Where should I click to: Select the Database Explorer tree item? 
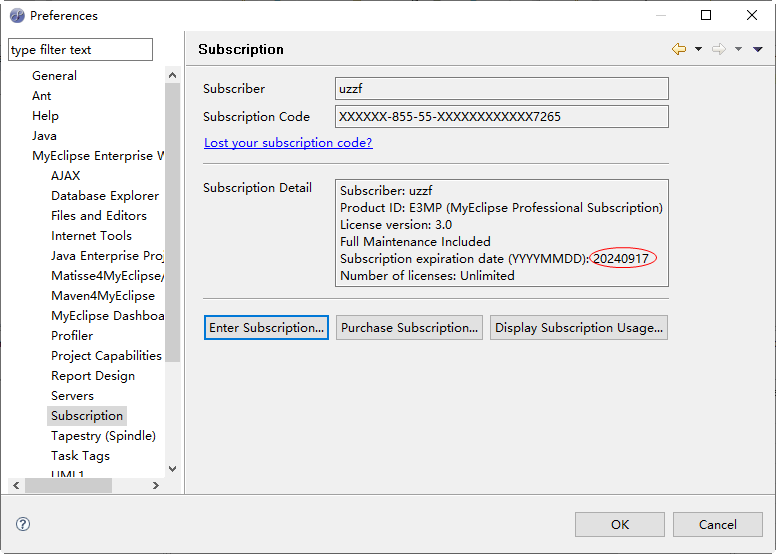point(105,196)
